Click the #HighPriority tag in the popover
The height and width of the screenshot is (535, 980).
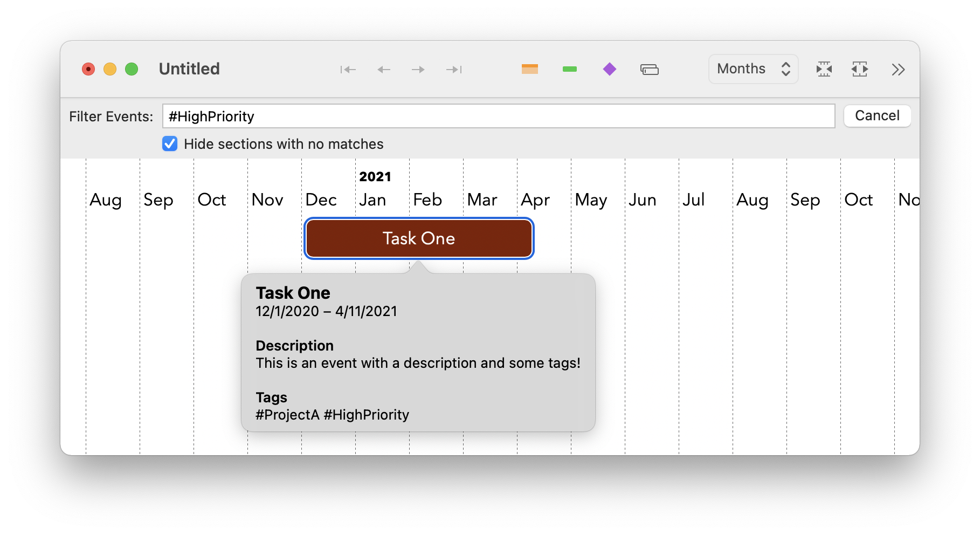[x=366, y=415]
